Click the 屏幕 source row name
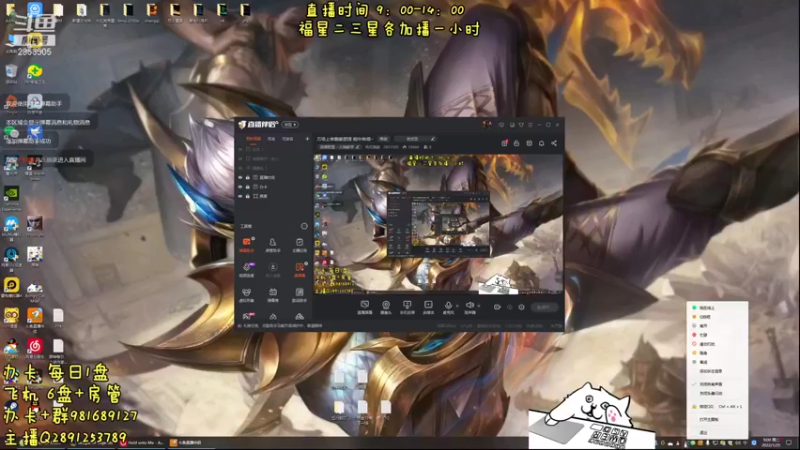Image resolution: width=800 pixels, height=450 pixels. (x=264, y=196)
